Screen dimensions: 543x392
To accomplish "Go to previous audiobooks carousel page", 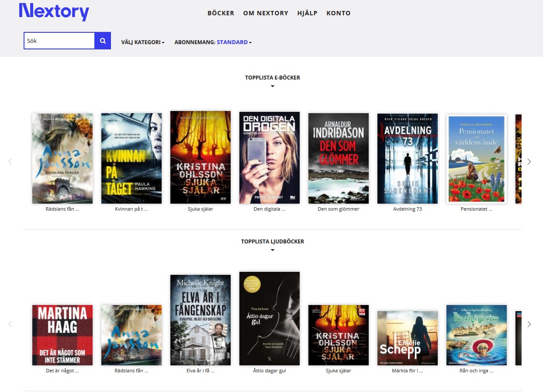I will pyautogui.click(x=10, y=324).
